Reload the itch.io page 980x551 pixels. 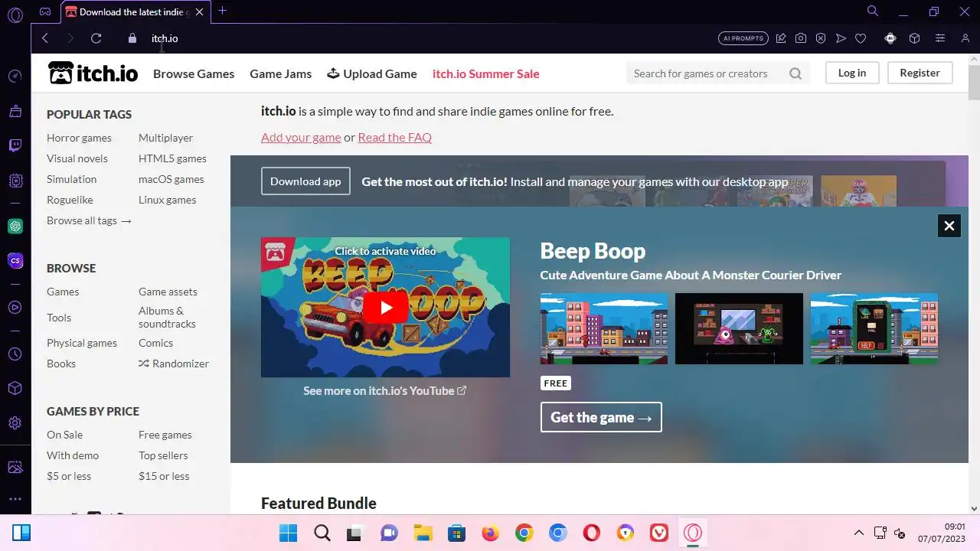point(96,38)
